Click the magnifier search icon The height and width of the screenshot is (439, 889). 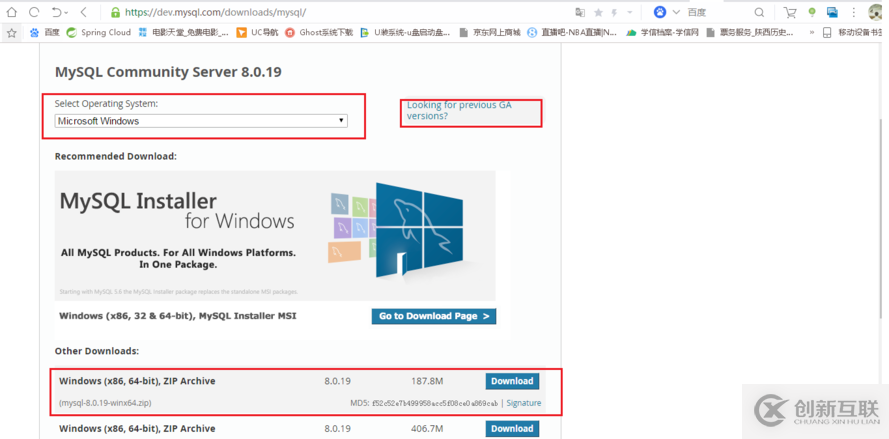759,12
